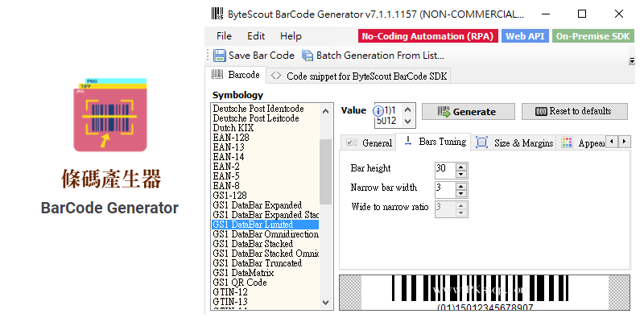Open the Size & Margins tab

pyautogui.click(x=514, y=143)
